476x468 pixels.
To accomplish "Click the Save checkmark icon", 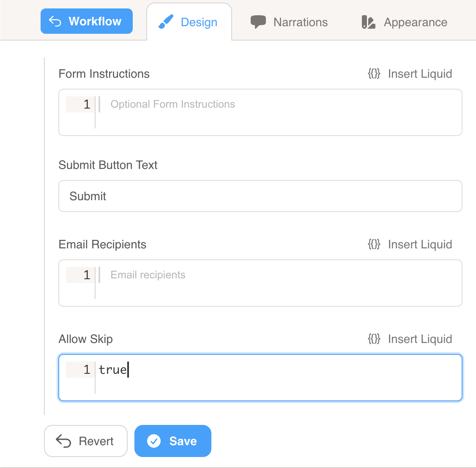I will [x=154, y=441].
